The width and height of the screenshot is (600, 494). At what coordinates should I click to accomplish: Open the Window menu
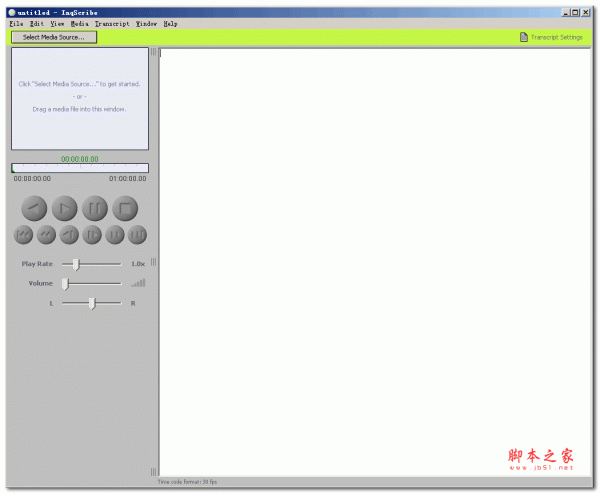pyautogui.click(x=146, y=24)
